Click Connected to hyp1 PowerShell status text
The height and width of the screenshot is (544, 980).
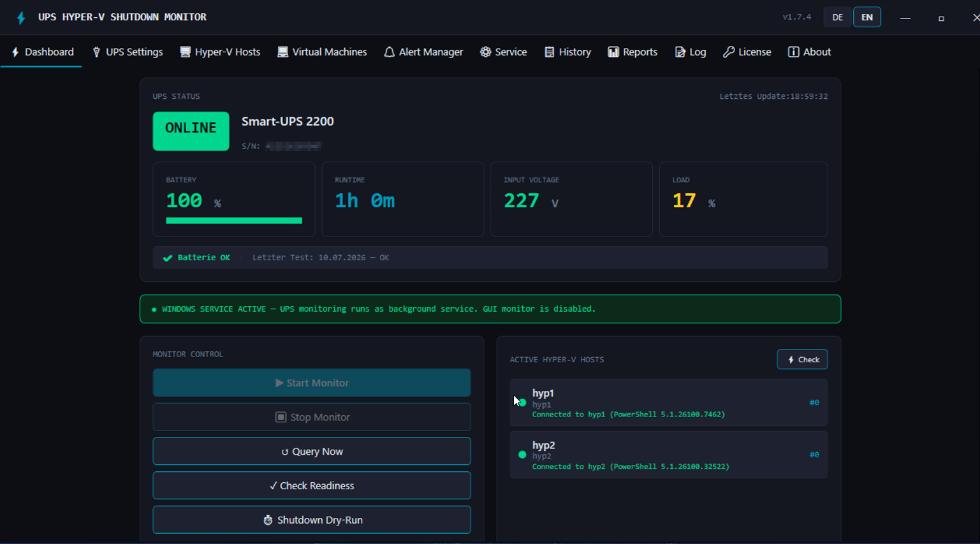coord(629,415)
